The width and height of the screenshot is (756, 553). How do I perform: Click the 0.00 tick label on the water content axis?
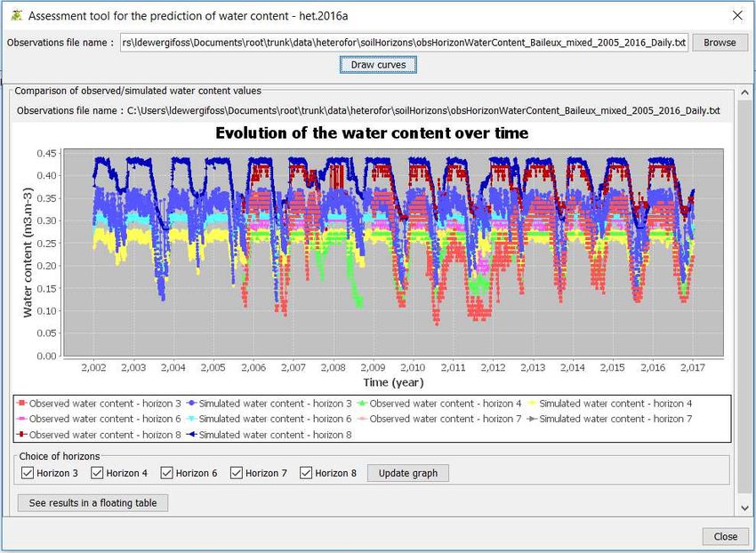point(47,356)
